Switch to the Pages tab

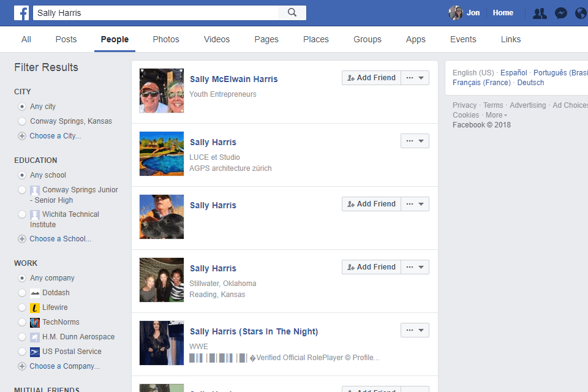tap(266, 39)
